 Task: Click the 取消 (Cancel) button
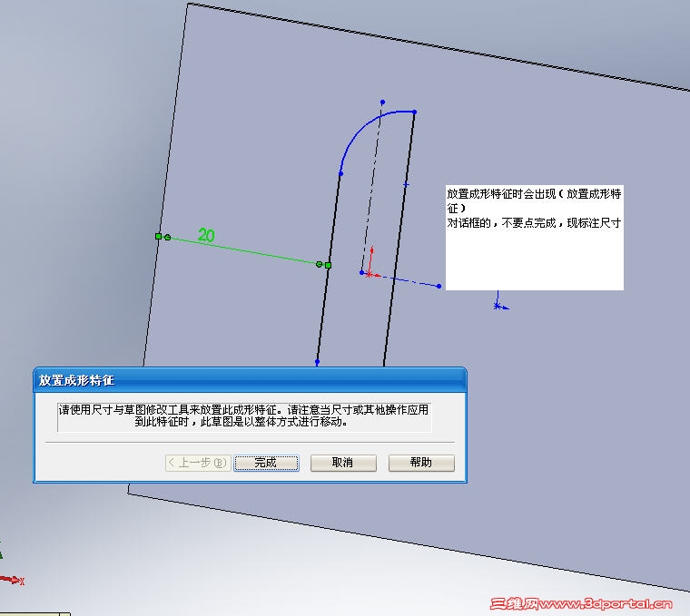pyautogui.click(x=343, y=463)
